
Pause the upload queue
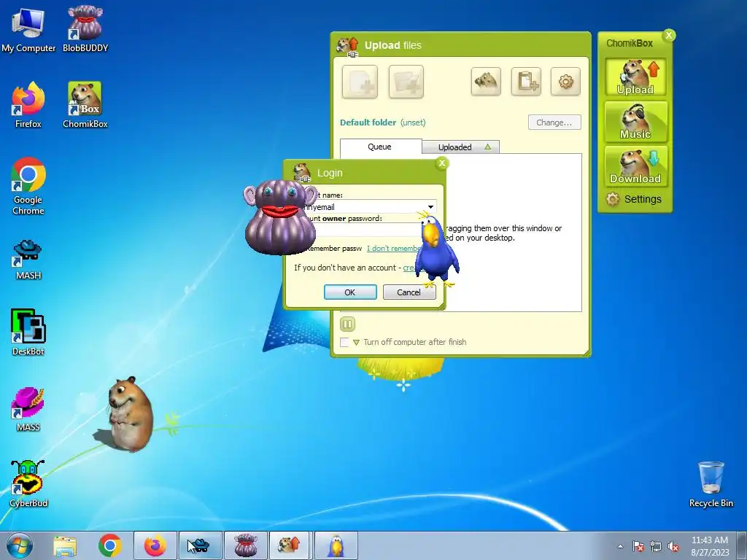(347, 324)
